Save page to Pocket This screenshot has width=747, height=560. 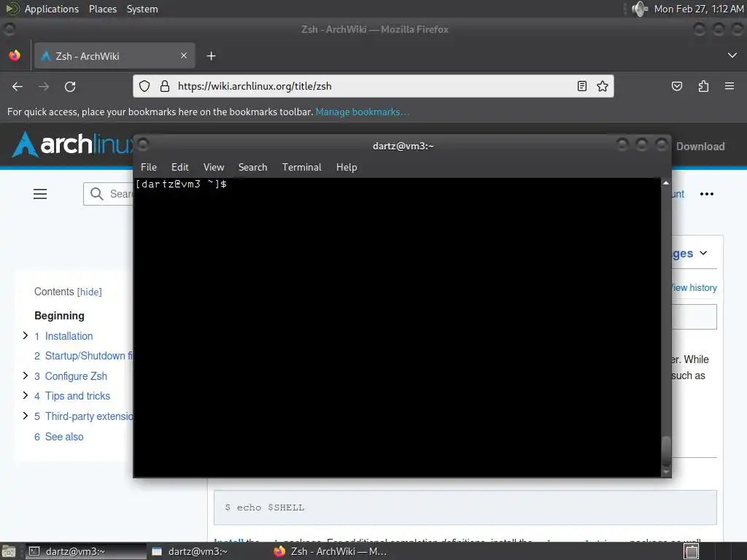676,86
